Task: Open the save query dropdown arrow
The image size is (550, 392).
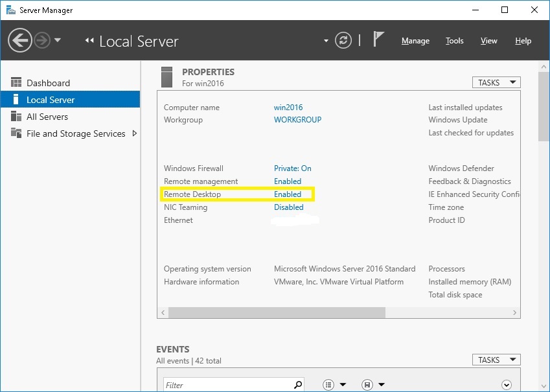Action: (382, 385)
